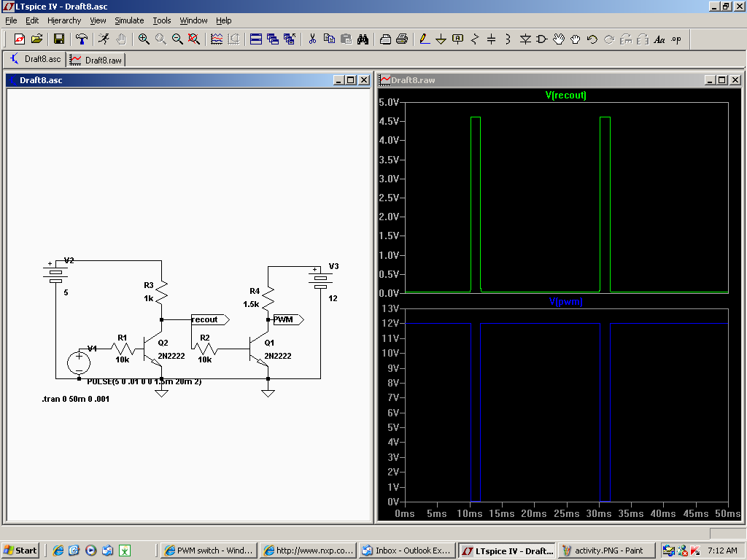Click the Undo arrow icon

[x=592, y=39]
